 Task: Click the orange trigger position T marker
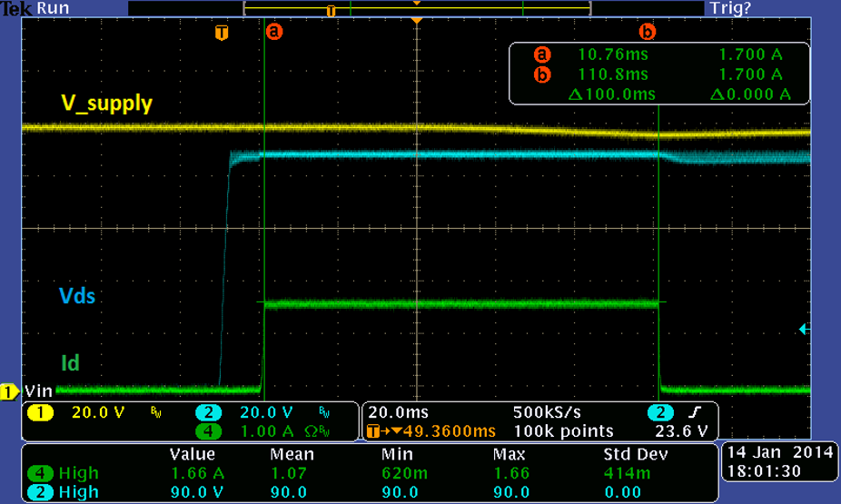click(221, 33)
